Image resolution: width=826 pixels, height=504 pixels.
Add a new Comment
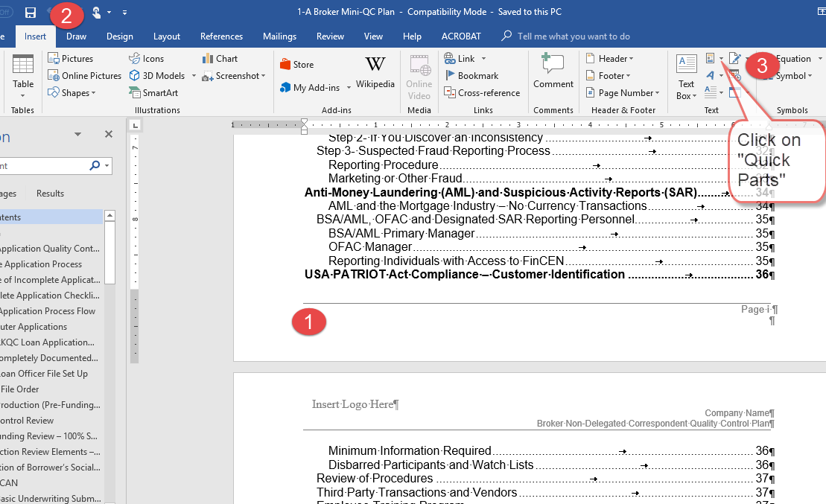[x=553, y=72]
